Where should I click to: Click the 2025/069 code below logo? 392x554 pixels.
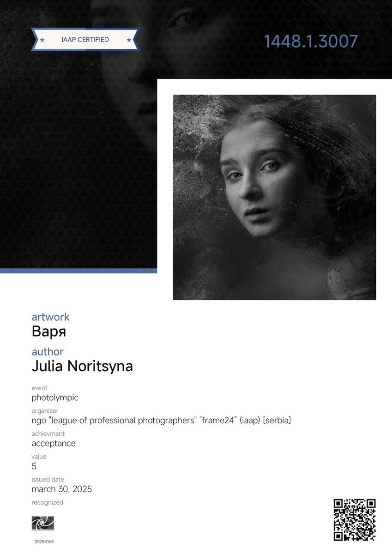44,542
